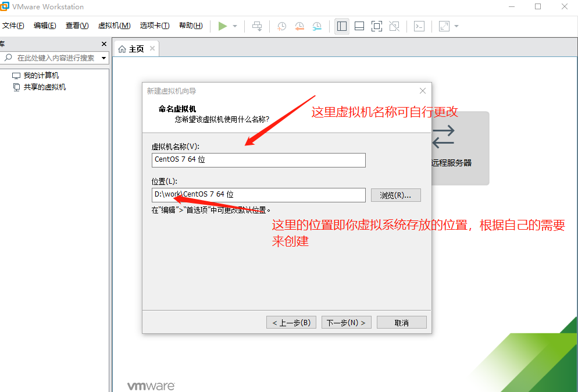Select 我的计算机 in the library tree
The image size is (578, 392).
point(41,76)
